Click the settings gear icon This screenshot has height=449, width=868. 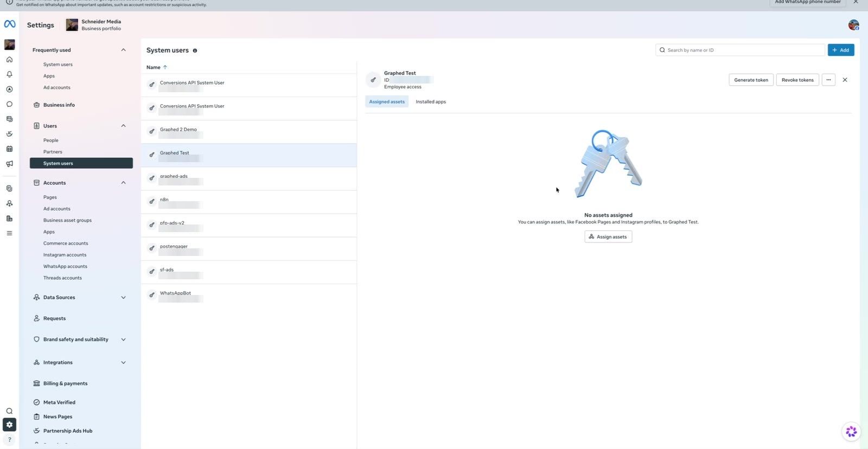click(x=9, y=425)
